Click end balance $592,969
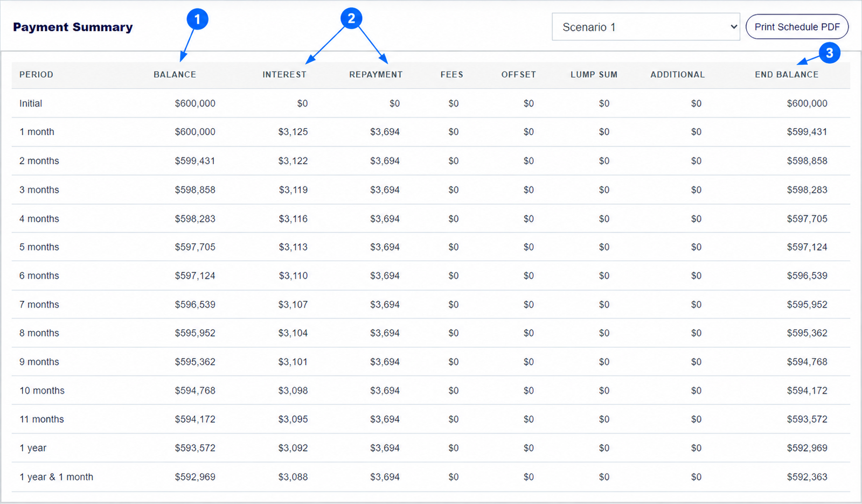 click(x=807, y=448)
